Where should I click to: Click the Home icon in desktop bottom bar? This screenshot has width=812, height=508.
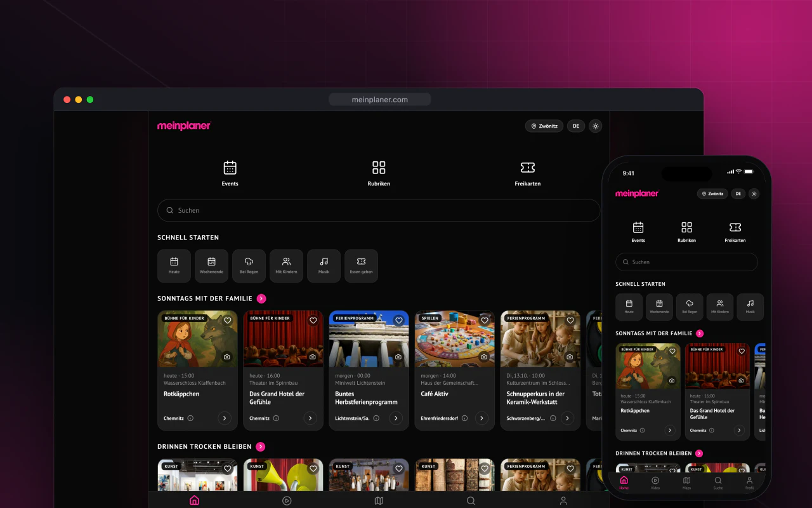(195, 500)
